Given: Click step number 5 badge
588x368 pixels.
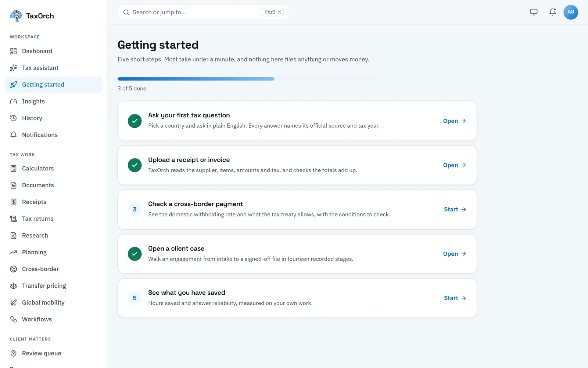Looking at the screenshot, I should [x=135, y=298].
